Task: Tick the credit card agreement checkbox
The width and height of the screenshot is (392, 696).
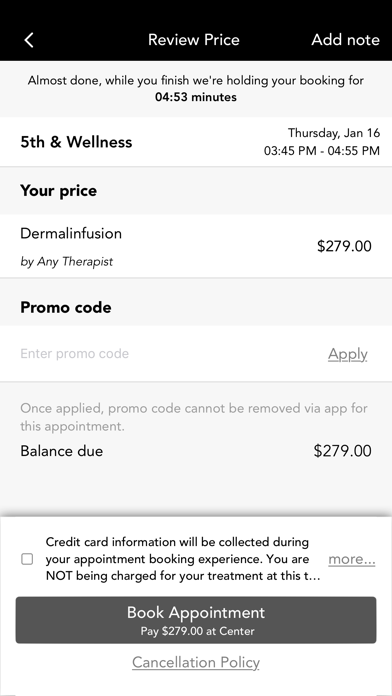Action: (x=27, y=559)
